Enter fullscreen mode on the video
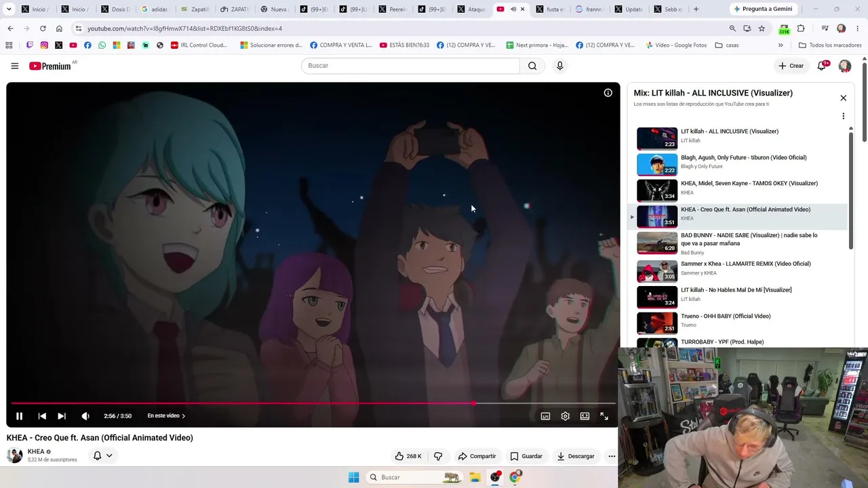The height and width of the screenshot is (488, 868). pos(604,416)
